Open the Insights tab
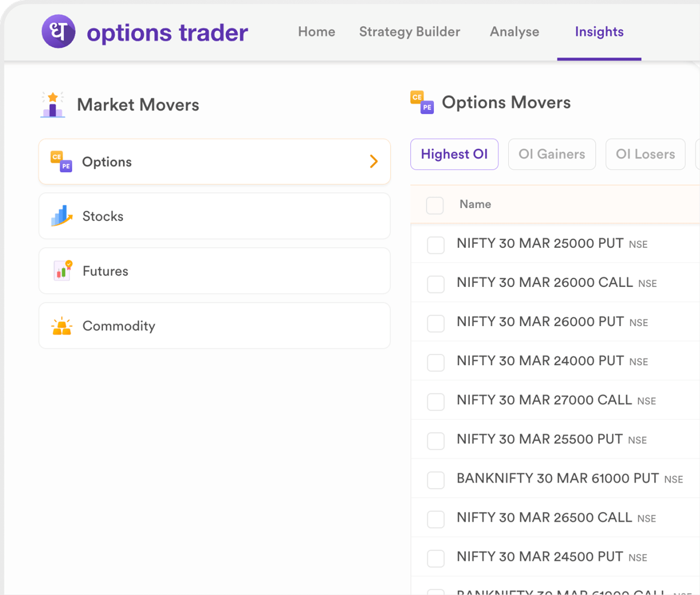The image size is (700, 595). tap(599, 32)
